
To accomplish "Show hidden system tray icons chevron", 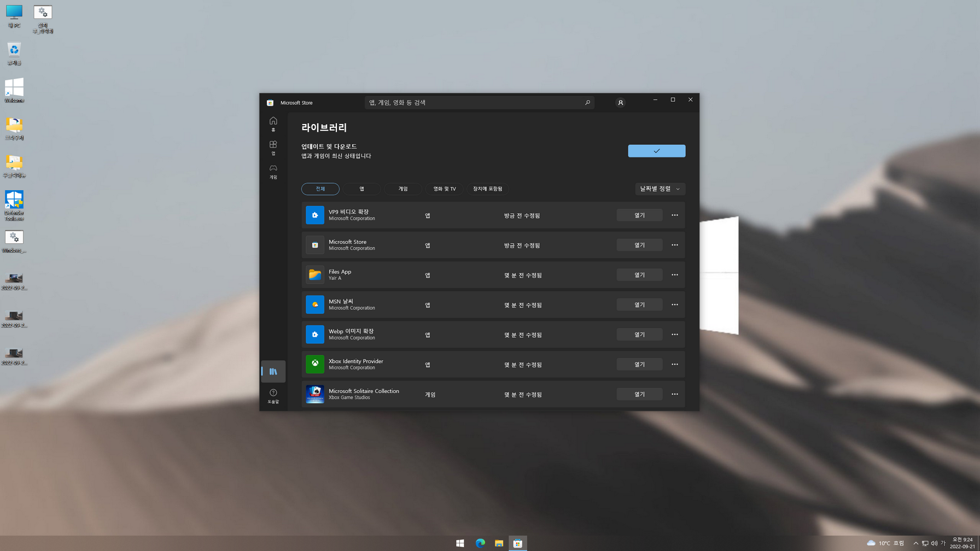I will click(915, 543).
